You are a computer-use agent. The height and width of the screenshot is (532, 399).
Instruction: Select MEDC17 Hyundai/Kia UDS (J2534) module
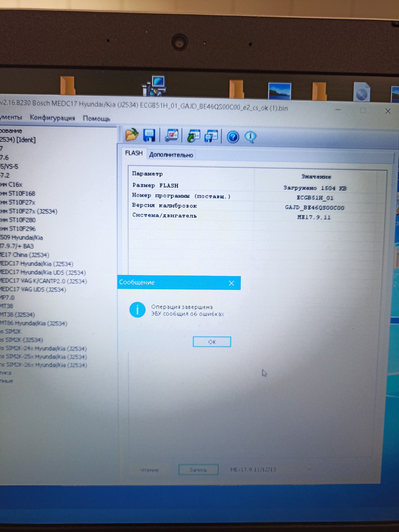(43, 272)
